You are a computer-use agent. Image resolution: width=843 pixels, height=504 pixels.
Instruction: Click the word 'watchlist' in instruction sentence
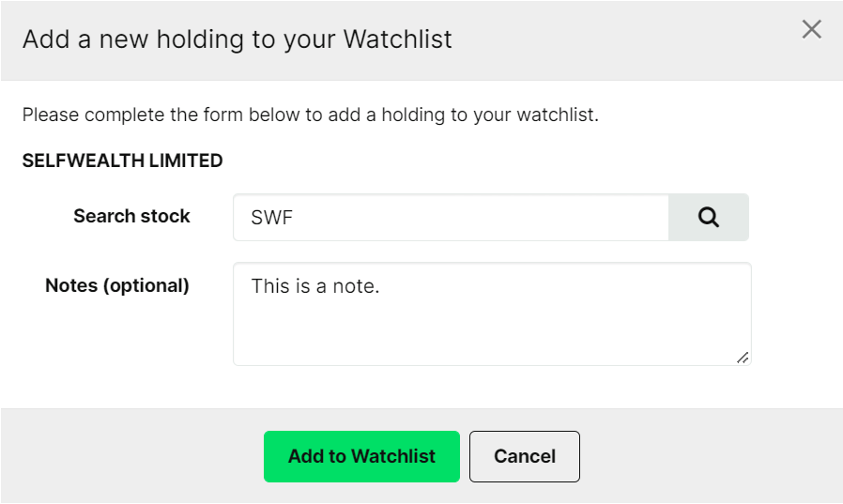(557, 115)
